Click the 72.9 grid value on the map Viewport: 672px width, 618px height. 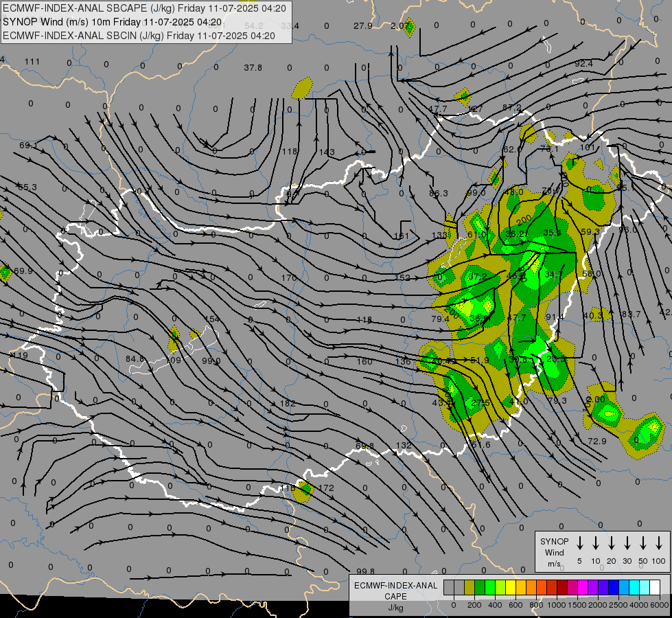click(x=597, y=441)
